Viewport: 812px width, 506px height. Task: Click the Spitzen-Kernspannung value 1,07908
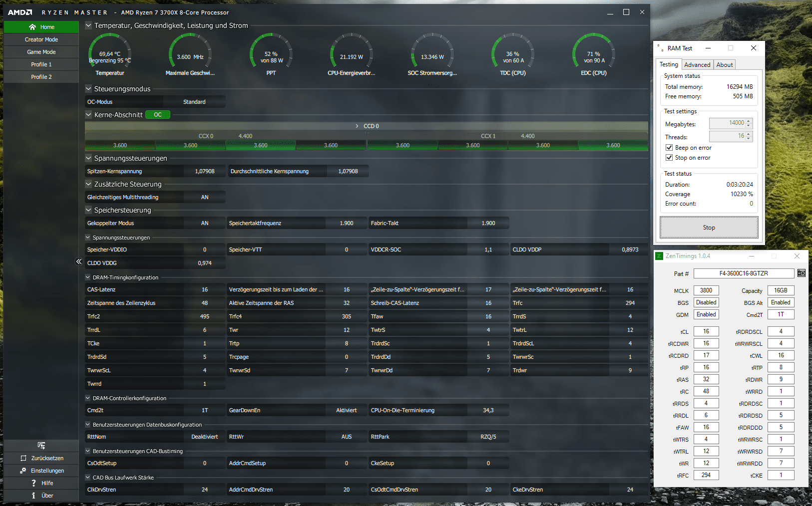[205, 171]
